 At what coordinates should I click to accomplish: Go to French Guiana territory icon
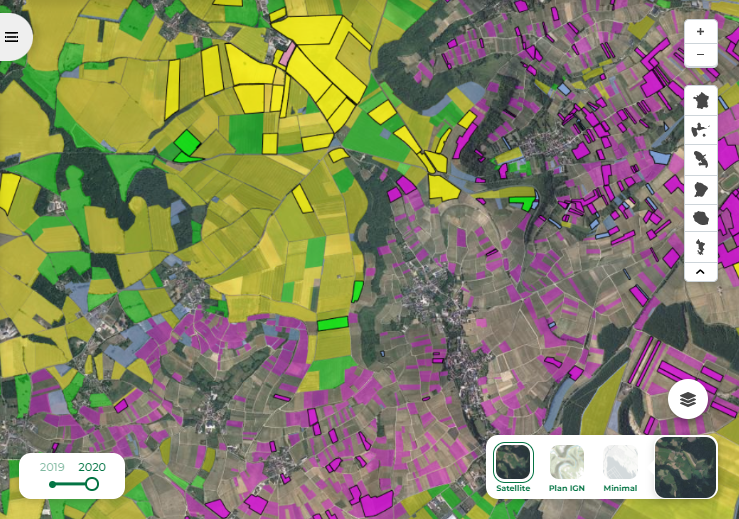click(700, 188)
